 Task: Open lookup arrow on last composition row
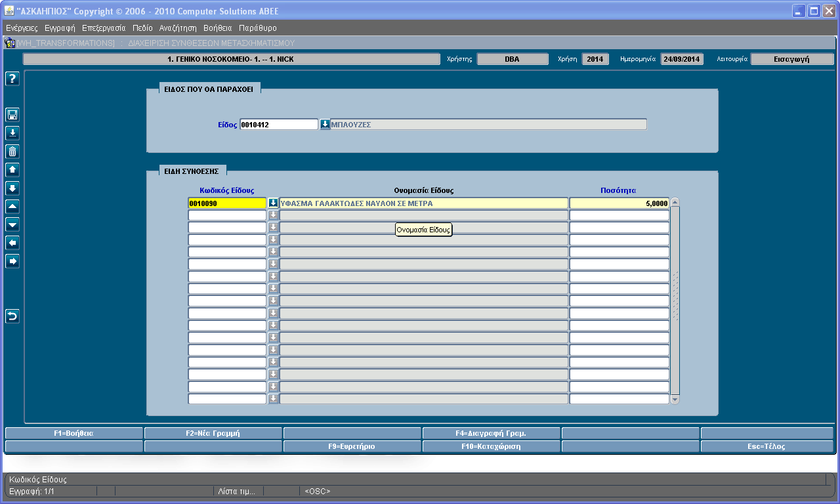273,399
